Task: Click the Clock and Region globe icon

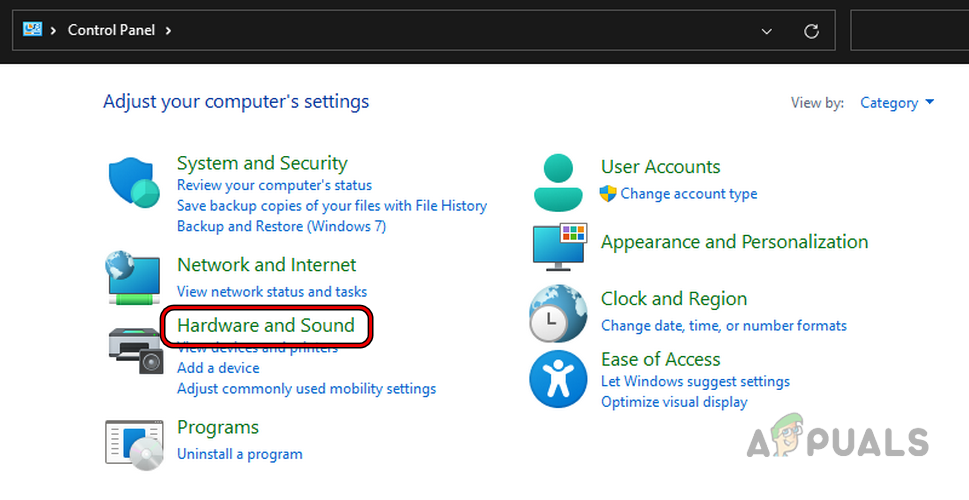Action: click(x=558, y=313)
